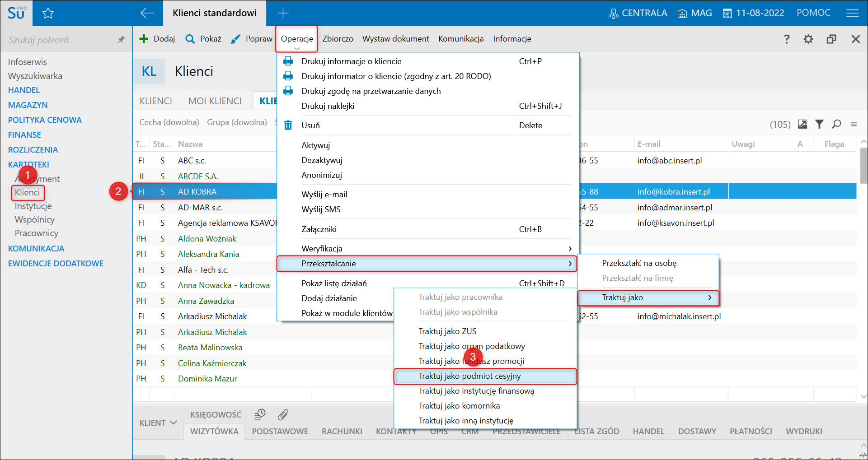Open the Komunikacja toolbar menu
The width and height of the screenshot is (868, 460).
tap(461, 39)
